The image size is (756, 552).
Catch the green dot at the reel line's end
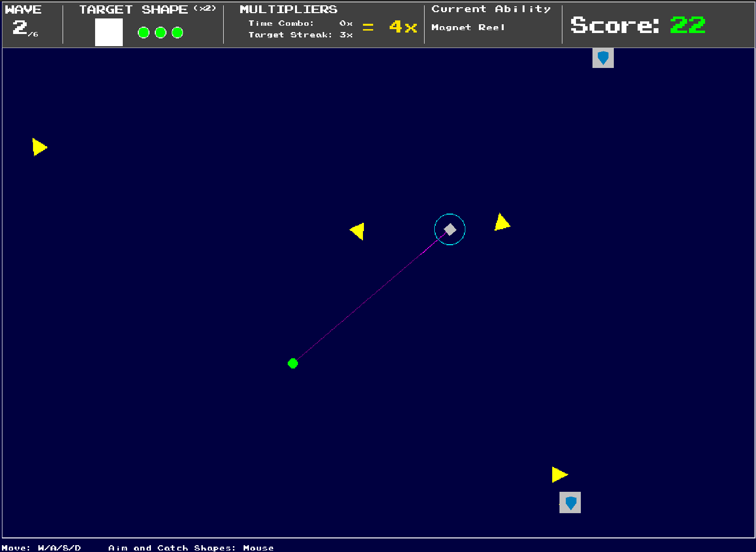pos(293,363)
